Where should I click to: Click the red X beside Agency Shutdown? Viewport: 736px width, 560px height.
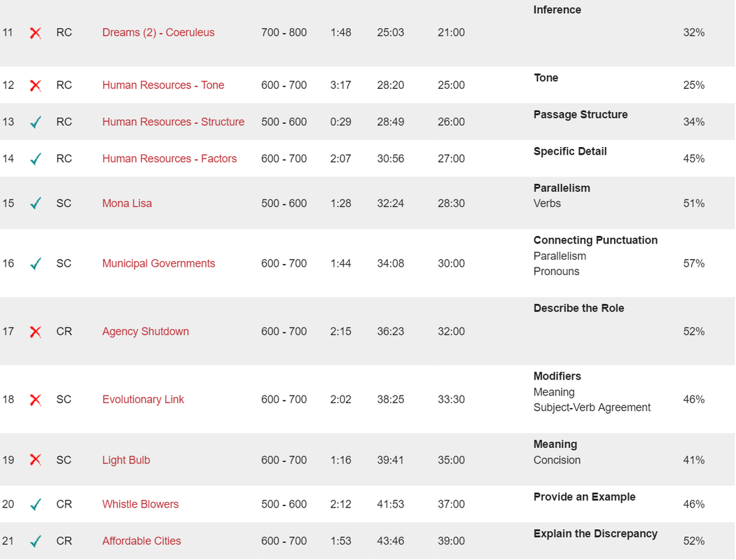[x=35, y=332]
